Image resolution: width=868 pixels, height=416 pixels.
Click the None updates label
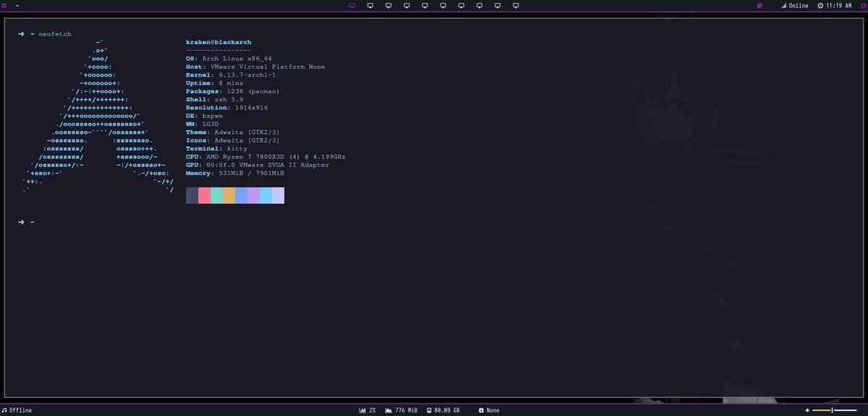tap(493, 410)
